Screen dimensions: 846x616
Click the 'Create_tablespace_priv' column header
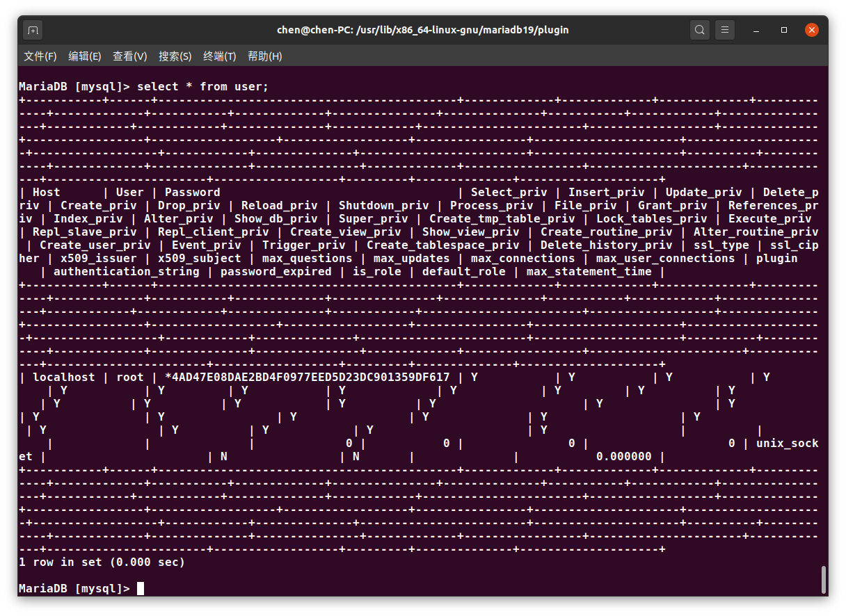point(443,245)
